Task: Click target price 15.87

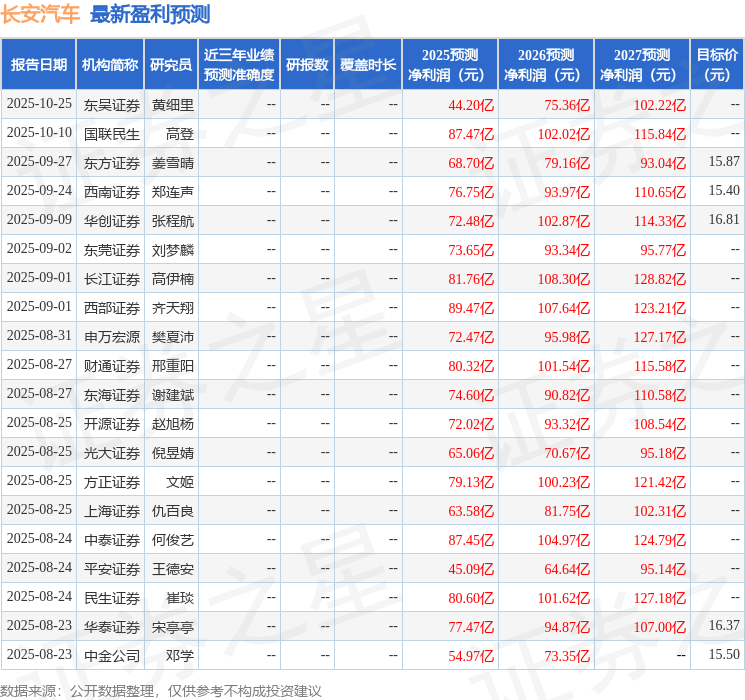Action: 725,162
